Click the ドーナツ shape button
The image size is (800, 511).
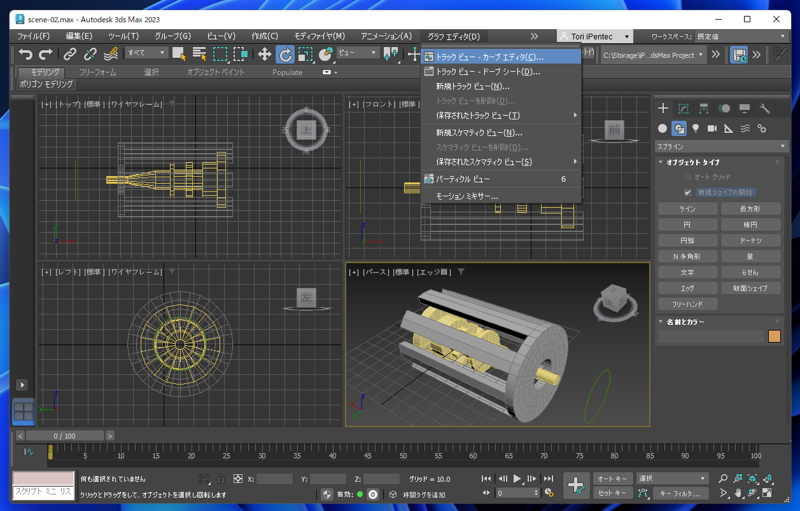pos(751,240)
